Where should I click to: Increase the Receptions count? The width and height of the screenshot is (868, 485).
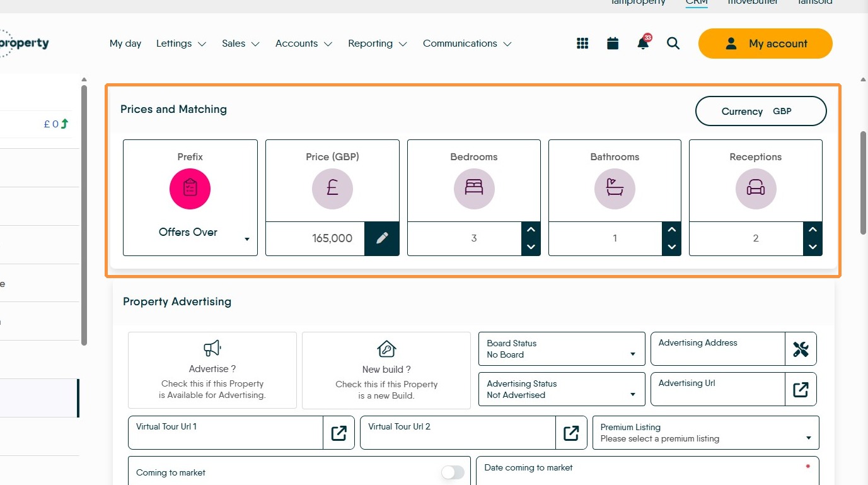[x=813, y=230]
